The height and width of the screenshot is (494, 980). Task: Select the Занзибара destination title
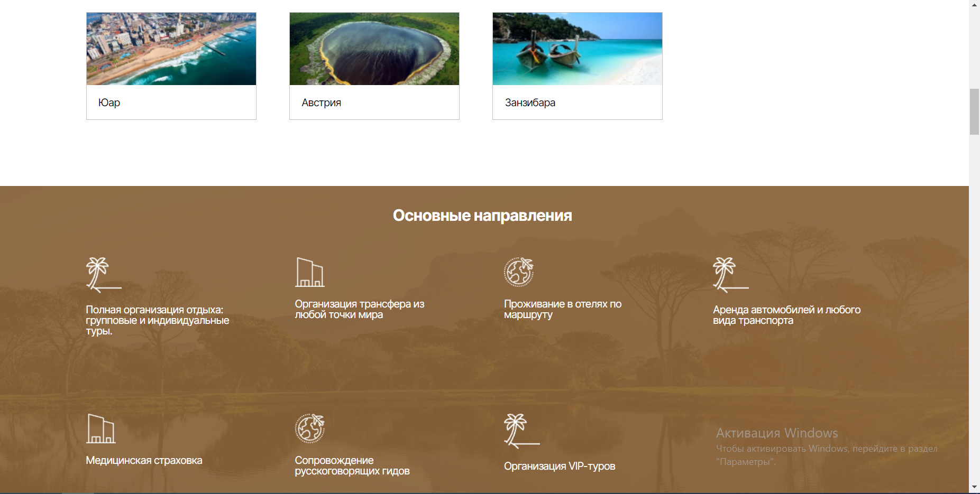click(530, 102)
